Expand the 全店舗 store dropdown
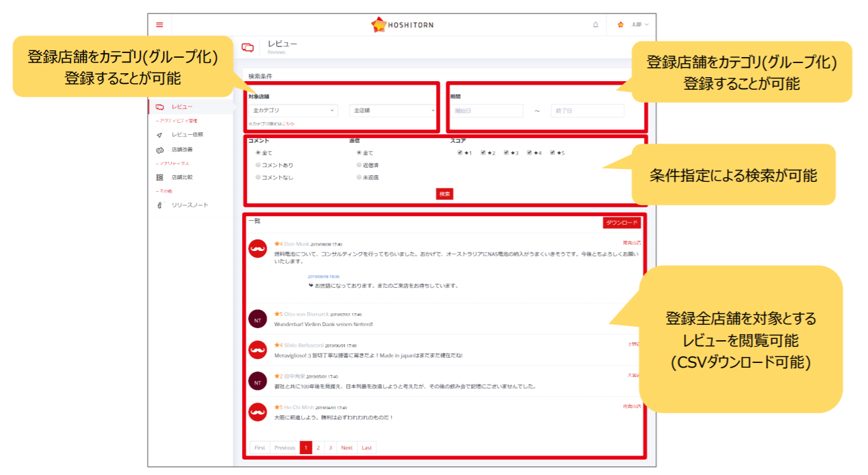The image size is (868, 475). click(393, 111)
